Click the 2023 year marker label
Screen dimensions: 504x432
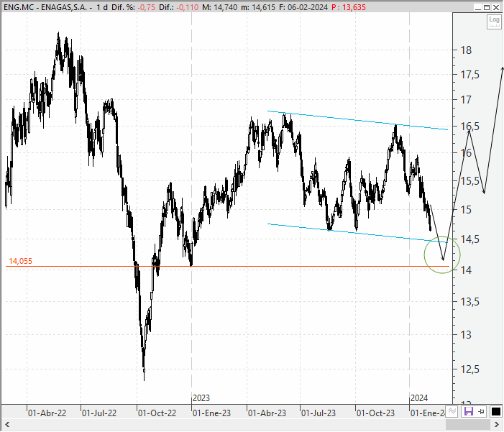coord(201,398)
